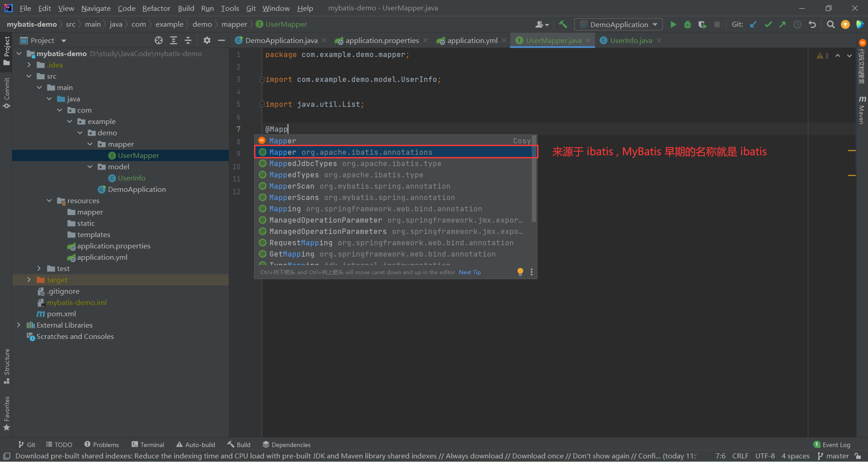The width and height of the screenshot is (868, 462).
Task: Open Maven tool window on right stripe
Action: point(862,110)
